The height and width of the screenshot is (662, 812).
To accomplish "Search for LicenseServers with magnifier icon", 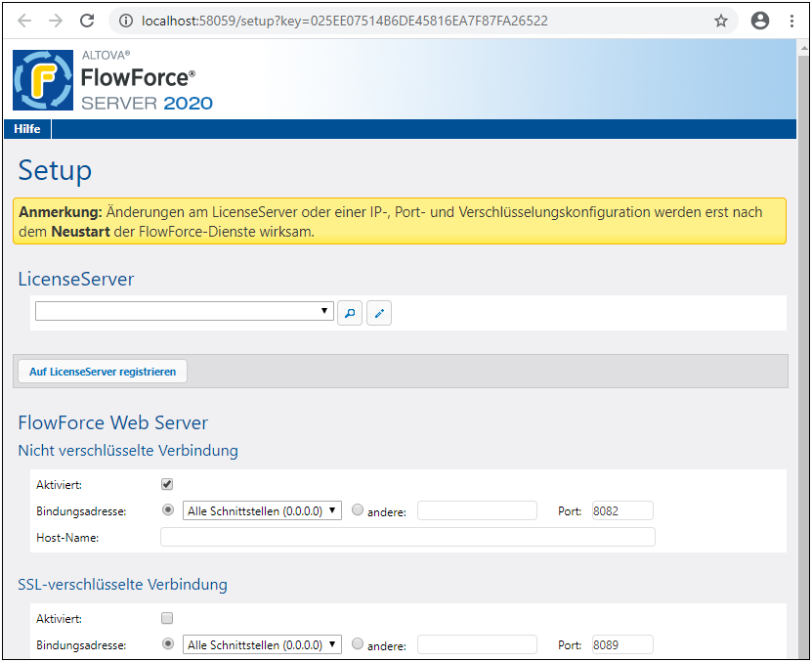I will [350, 313].
